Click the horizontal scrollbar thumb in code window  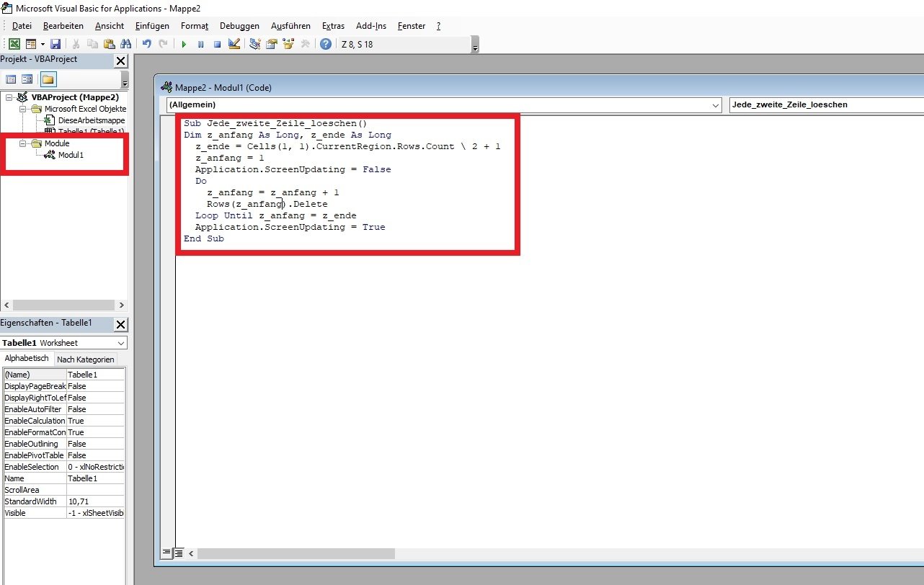click(x=296, y=553)
